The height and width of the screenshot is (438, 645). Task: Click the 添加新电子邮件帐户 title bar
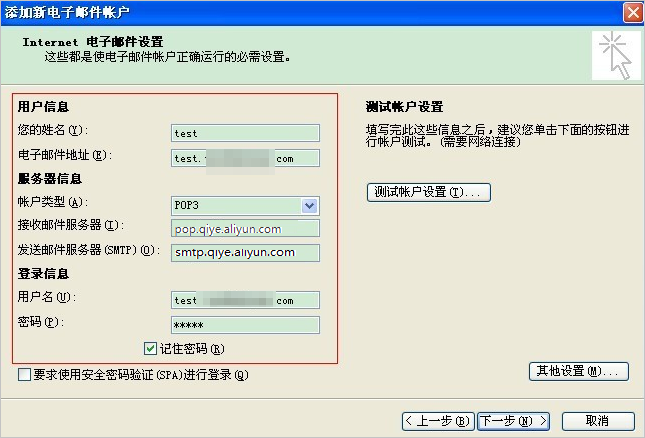pyautogui.click(x=300, y=13)
